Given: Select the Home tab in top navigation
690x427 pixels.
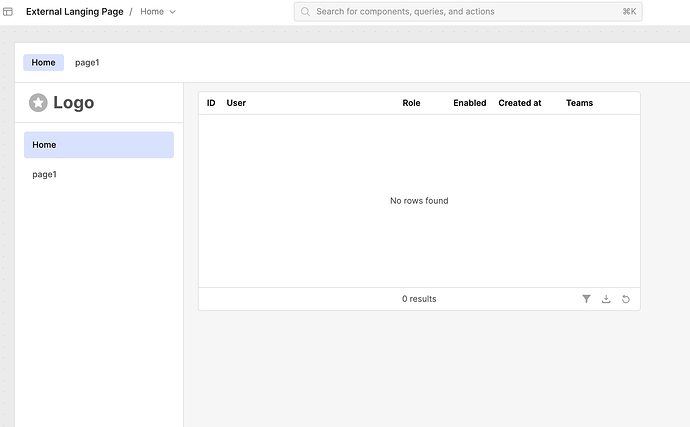Looking at the screenshot, I should 43,62.
